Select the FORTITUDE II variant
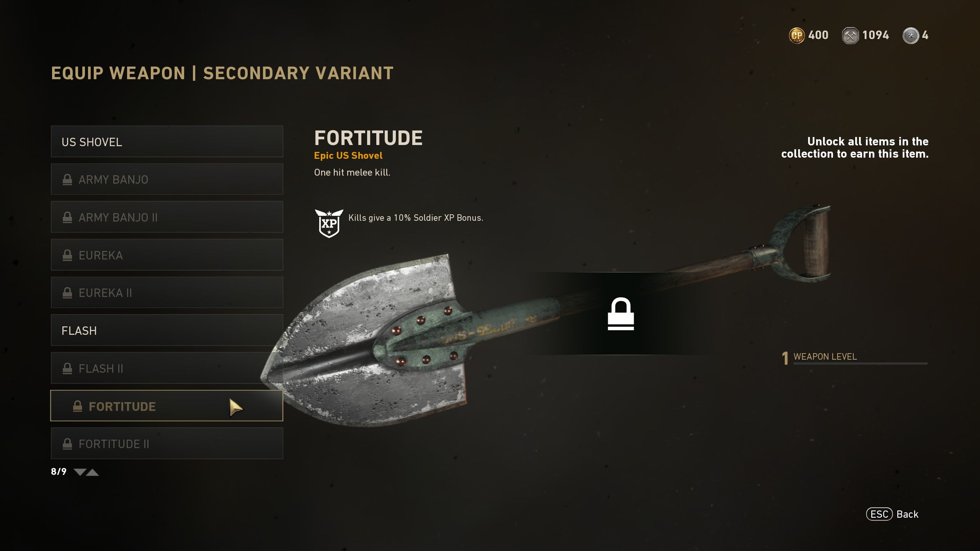The height and width of the screenshot is (551, 980). click(167, 443)
